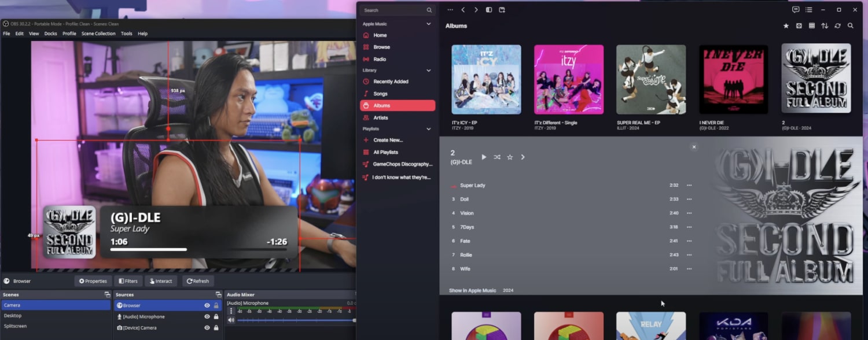Screen dimensions: 868x340
Task: Hide the [Device] Camera source
Action: pyautogui.click(x=207, y=327)
